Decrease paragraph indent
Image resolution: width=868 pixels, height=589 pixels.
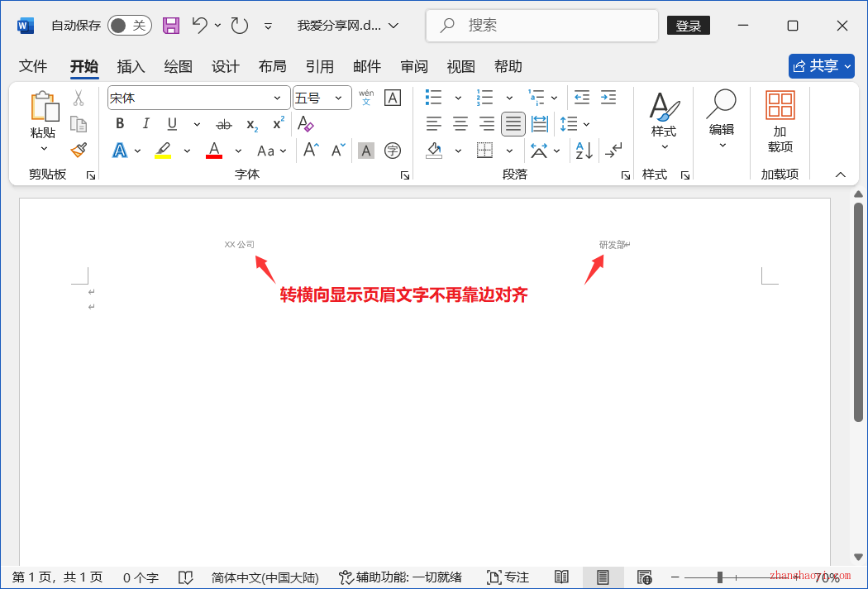click(582, 98)
